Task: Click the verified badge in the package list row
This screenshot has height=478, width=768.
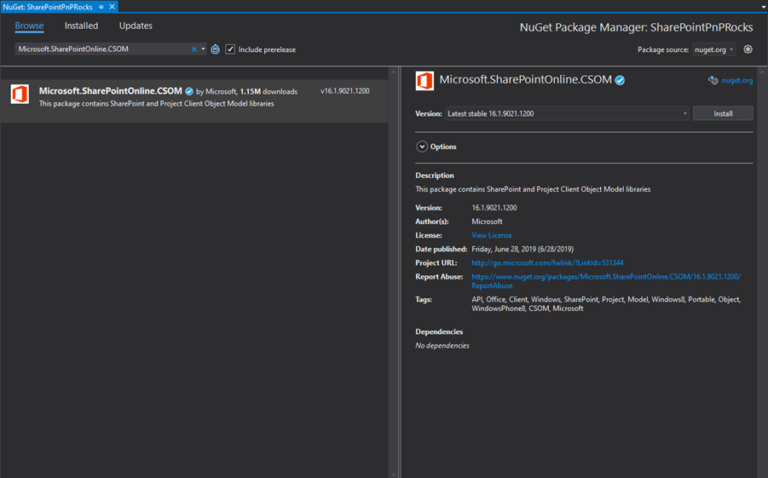Action: 189,91
